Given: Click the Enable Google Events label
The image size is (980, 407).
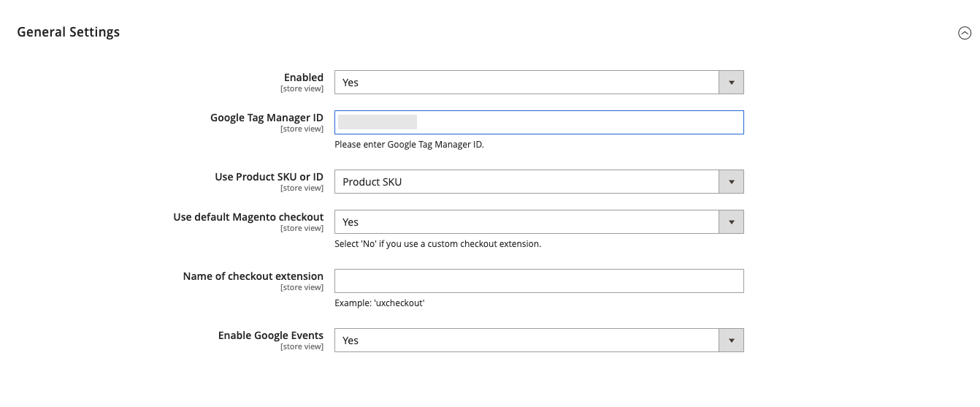Looking at the screenshot, I should coord(270,335).
